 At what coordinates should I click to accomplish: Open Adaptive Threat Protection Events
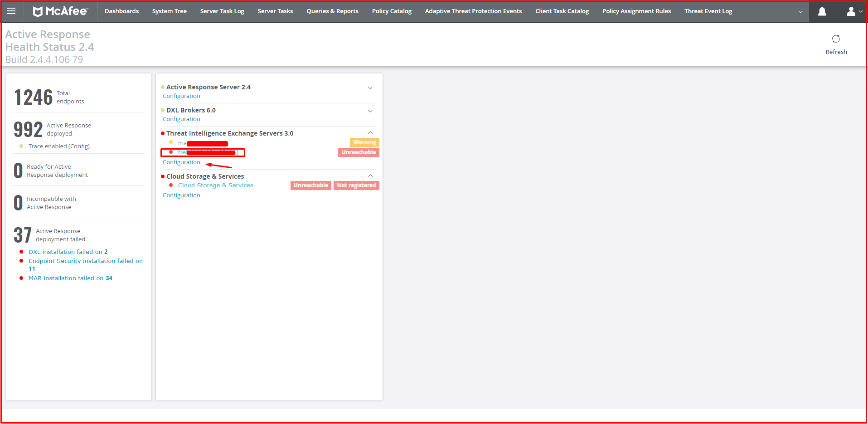click(x=473, y=11)
